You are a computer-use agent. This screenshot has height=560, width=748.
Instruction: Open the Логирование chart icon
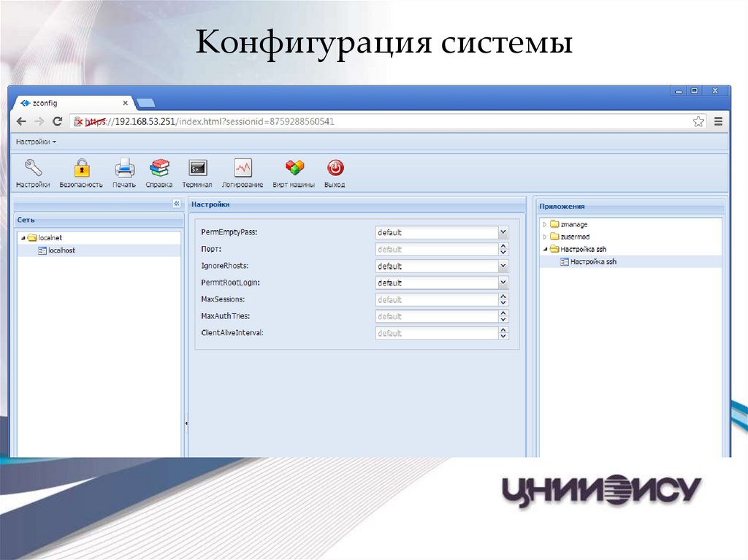[x=243, y=169]
